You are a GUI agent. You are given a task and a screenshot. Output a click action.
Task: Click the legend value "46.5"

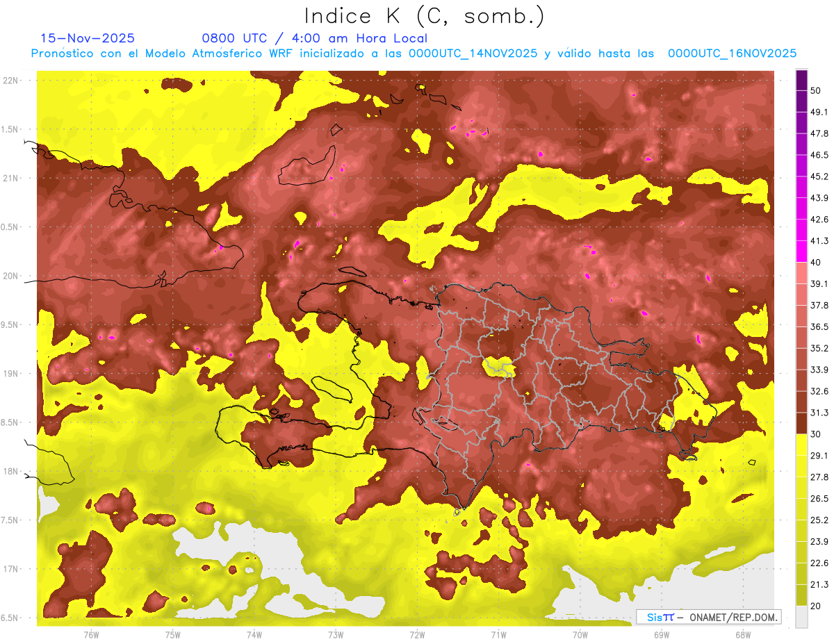[x=819, y=155]
